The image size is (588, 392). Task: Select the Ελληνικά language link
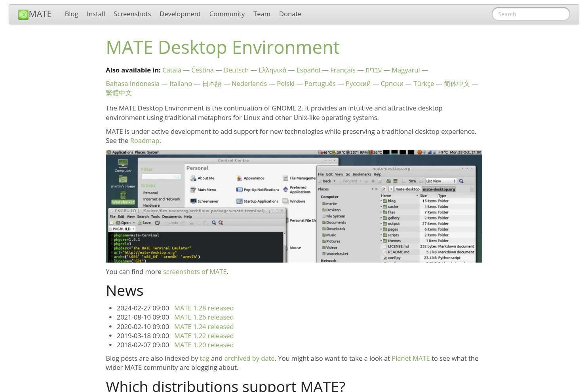click(x=272, y=70)
